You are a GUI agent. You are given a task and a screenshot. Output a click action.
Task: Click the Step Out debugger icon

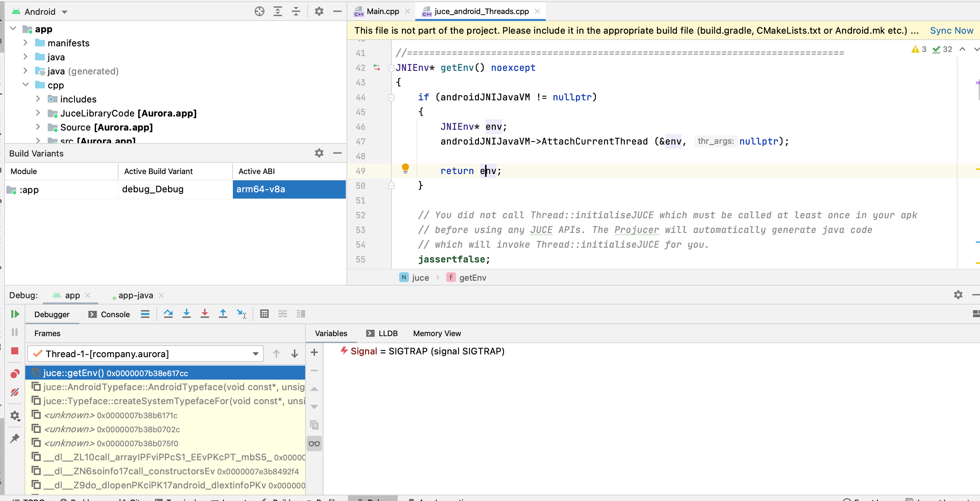223,314
